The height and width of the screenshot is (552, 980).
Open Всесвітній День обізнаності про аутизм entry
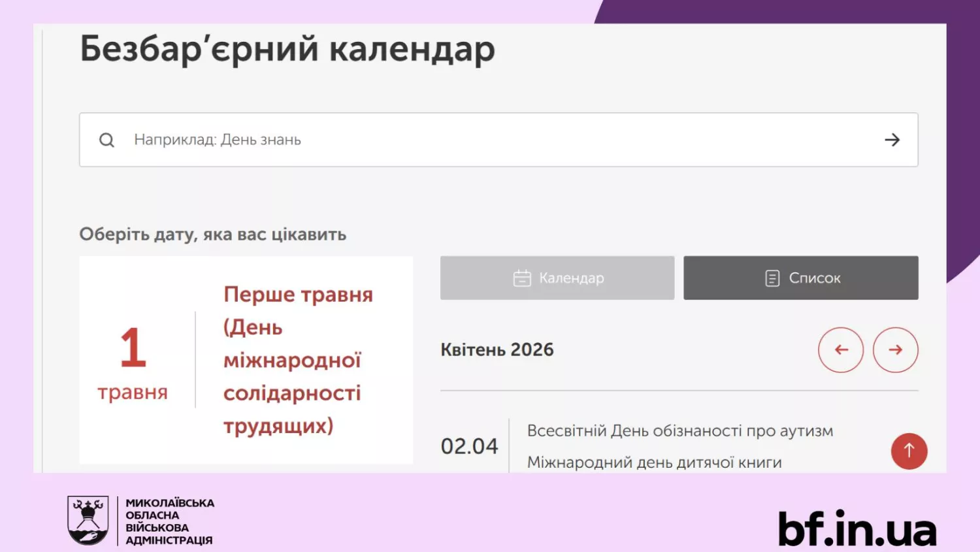(680, 430)
